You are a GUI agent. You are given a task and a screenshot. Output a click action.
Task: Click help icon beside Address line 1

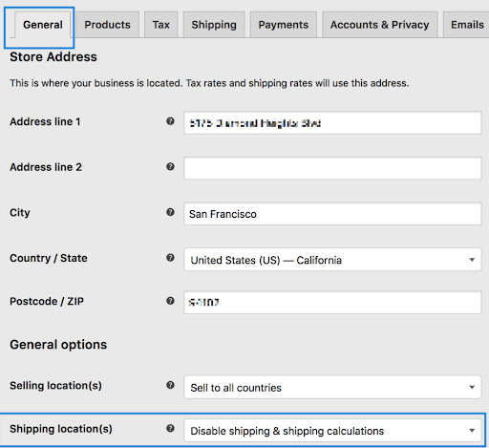[x=170, y=121]
